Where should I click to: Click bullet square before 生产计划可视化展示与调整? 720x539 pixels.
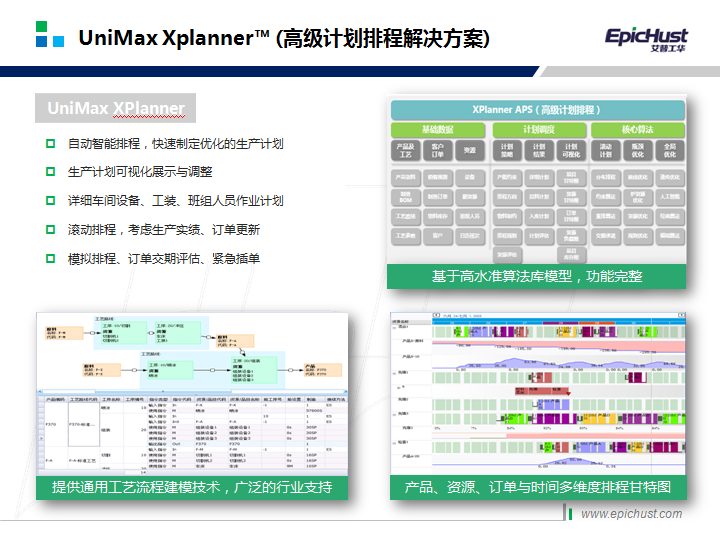click(x=51, y=172)
